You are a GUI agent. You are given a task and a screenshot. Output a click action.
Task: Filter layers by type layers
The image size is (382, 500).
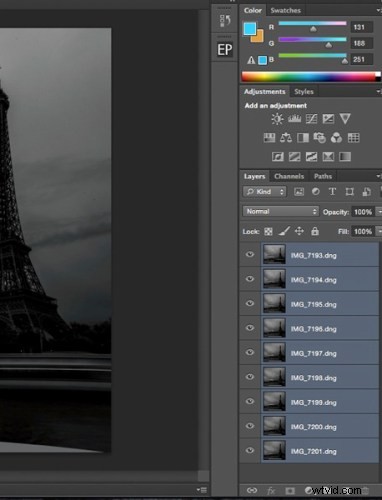point(332,192)
